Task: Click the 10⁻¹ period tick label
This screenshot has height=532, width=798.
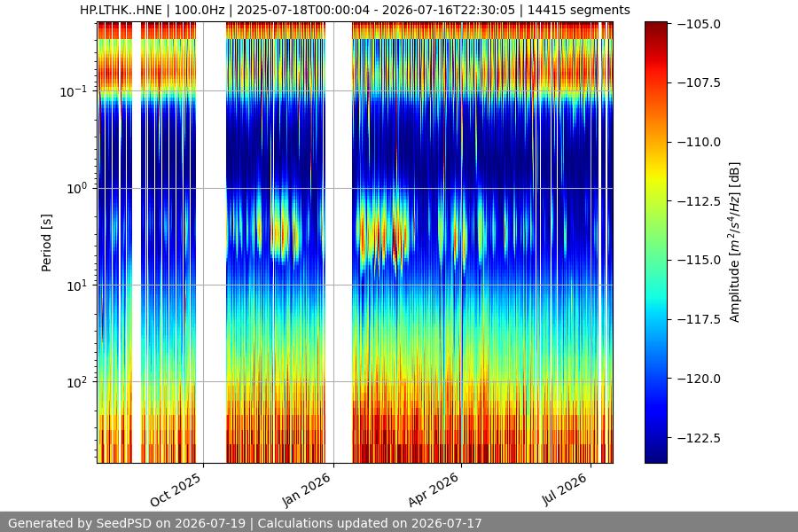Action: [x=74, y=91]
